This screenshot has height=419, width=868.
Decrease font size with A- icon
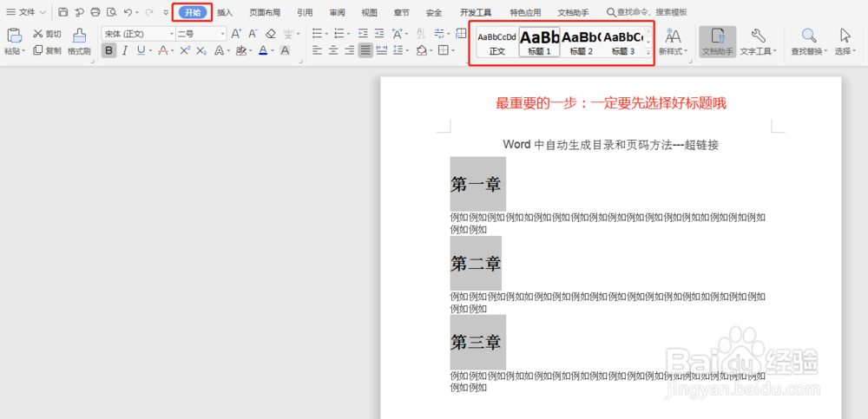click(x=253, y=34)
